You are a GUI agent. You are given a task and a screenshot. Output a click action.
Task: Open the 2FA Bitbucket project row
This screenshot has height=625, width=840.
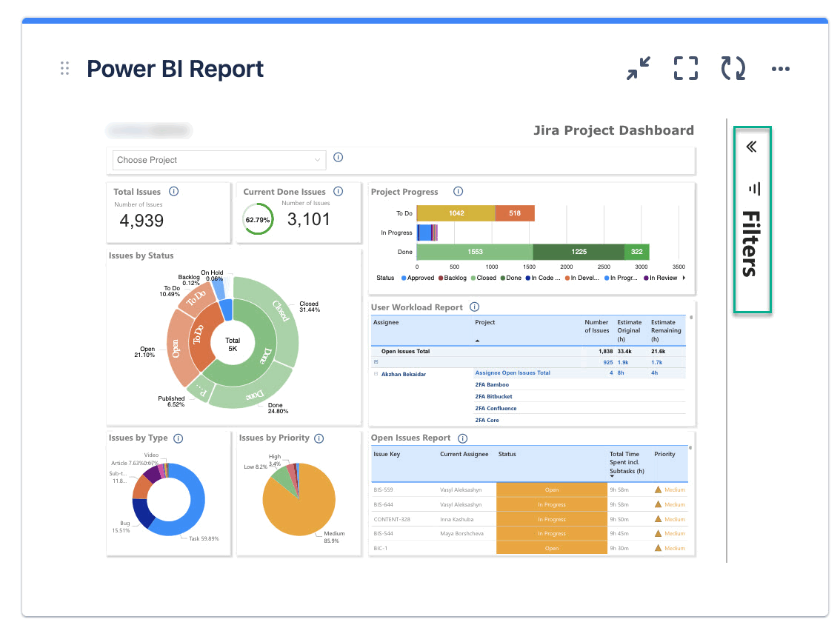tap(493, 397)
